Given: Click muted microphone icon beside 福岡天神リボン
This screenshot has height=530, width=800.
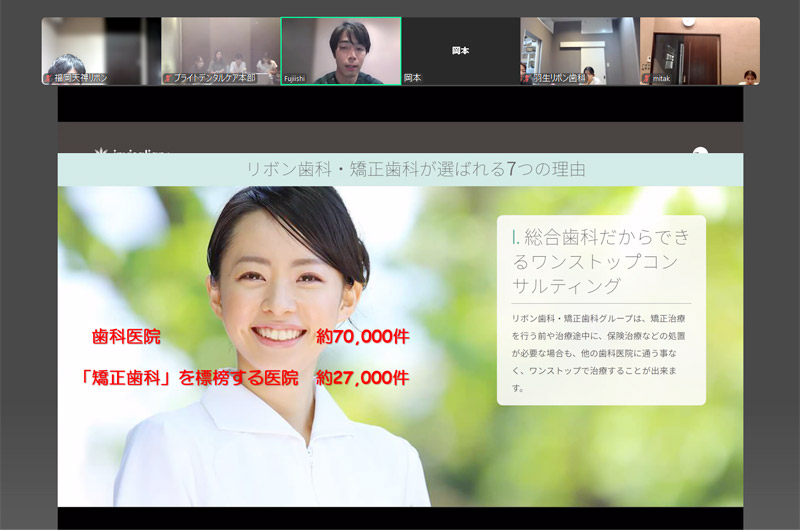Looking at the screenshot, I should 49,79.
